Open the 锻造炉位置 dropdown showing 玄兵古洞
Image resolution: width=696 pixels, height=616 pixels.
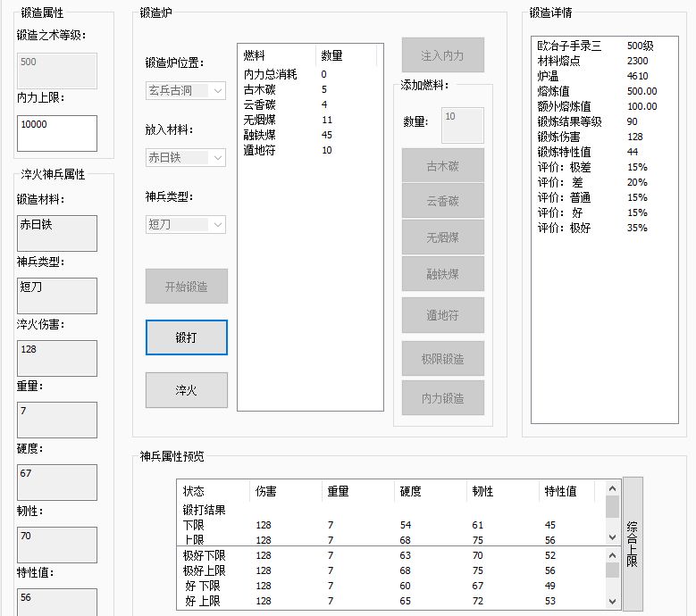click(x=186, y=90)
